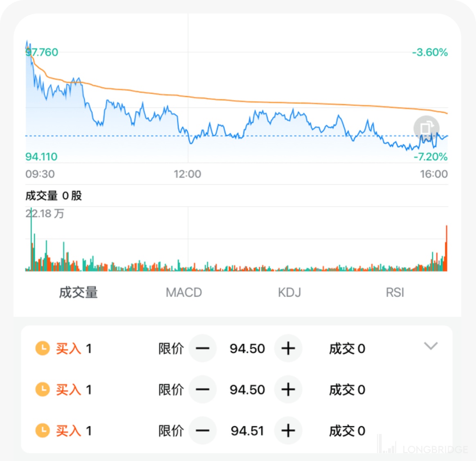Select the RSI indicator tab
This screenshot has height=461, width=476.
pyautogui.click(x=395, y=293)
